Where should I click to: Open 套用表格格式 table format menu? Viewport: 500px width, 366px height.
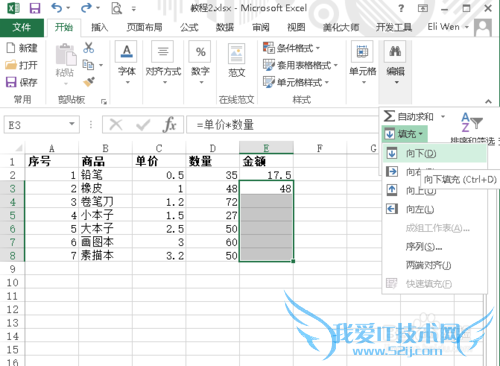tap(300, 65)
